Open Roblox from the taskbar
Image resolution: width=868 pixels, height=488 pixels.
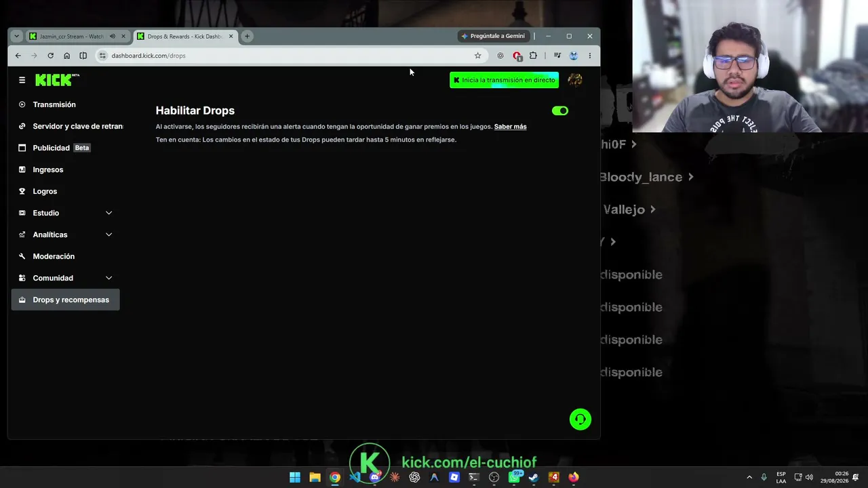tap(454, 477)
